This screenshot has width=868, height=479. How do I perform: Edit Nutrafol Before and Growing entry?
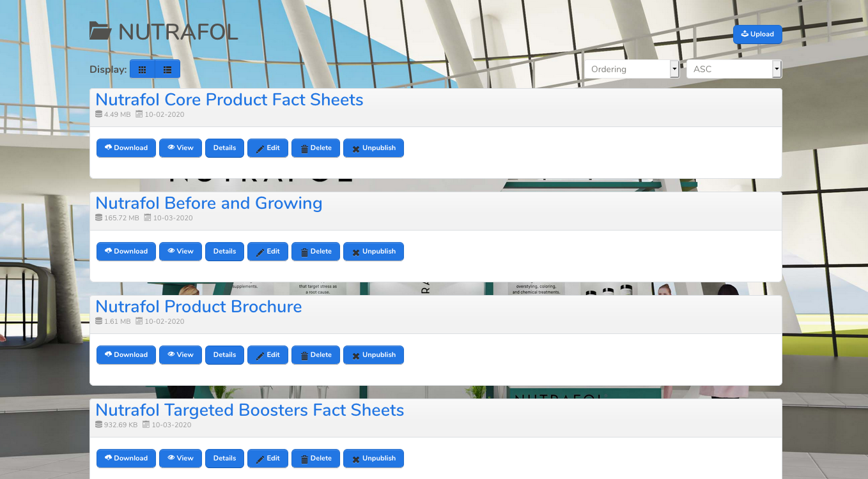(268, 252)
